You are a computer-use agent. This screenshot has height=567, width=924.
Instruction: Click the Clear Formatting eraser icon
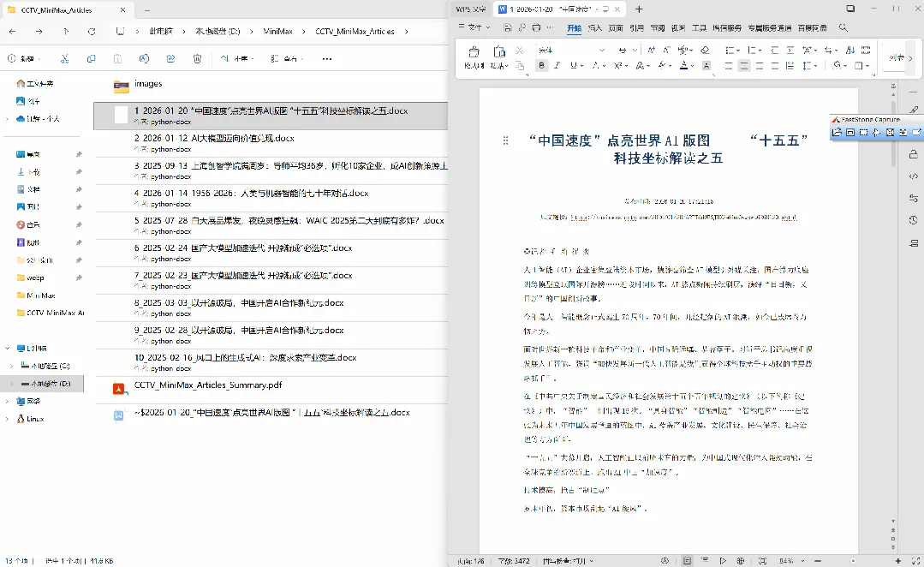704,51
